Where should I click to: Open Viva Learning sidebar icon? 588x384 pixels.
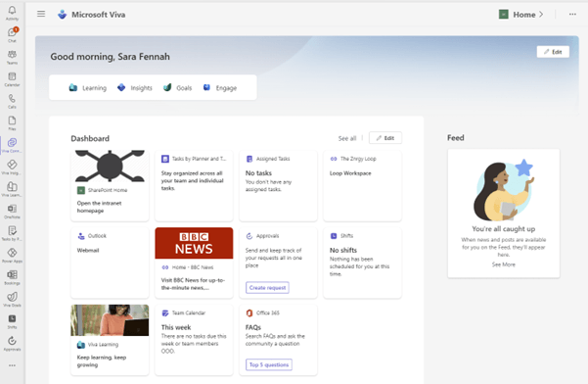pos(12,189)
